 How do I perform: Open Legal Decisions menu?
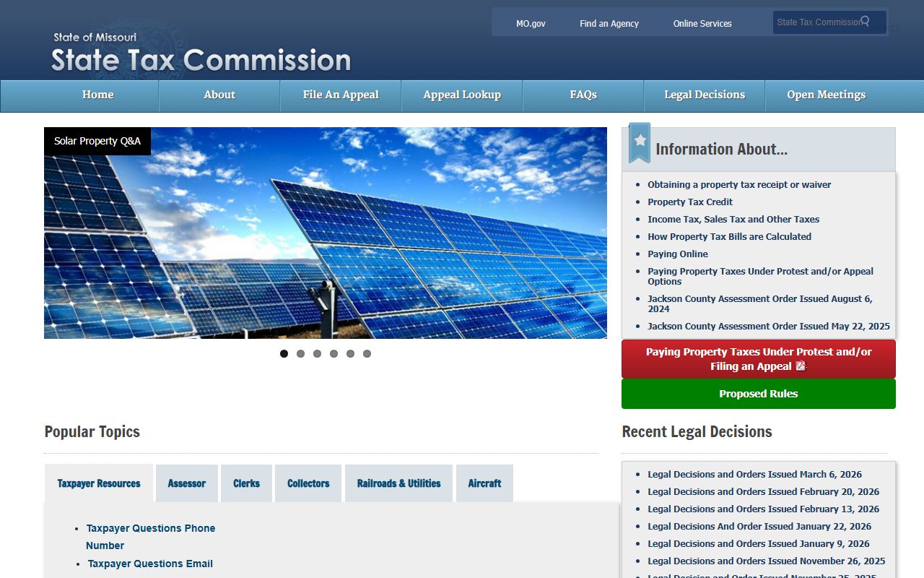point(705,95)
